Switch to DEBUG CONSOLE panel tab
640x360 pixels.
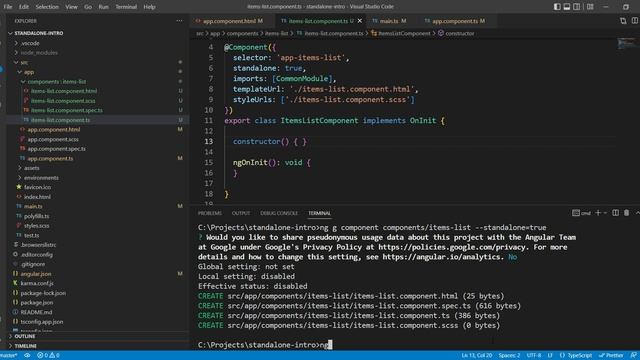coord(279,213)
